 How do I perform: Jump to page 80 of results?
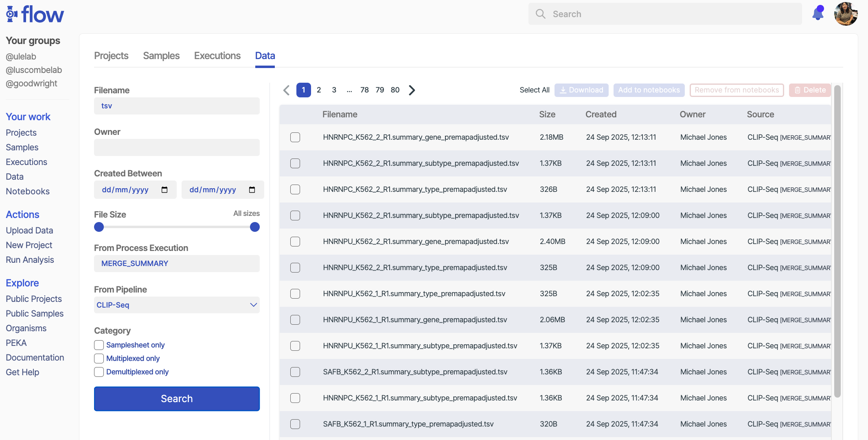(x=395, y=90)
